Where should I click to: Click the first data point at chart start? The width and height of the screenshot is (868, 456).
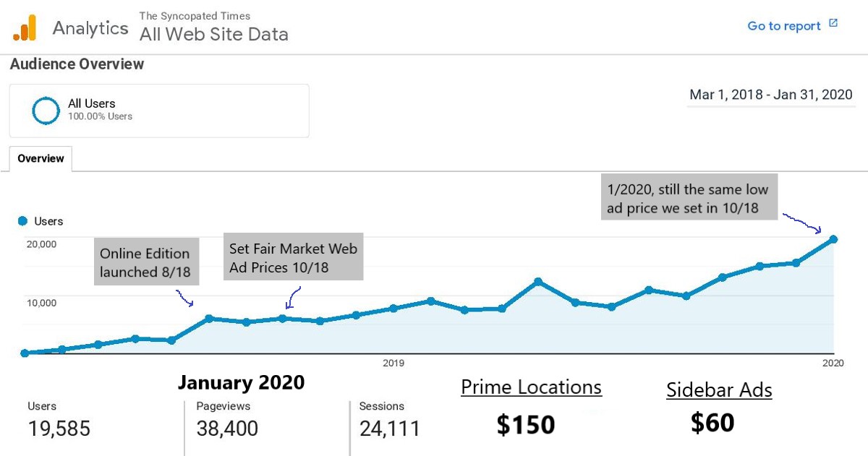point(25,353)
